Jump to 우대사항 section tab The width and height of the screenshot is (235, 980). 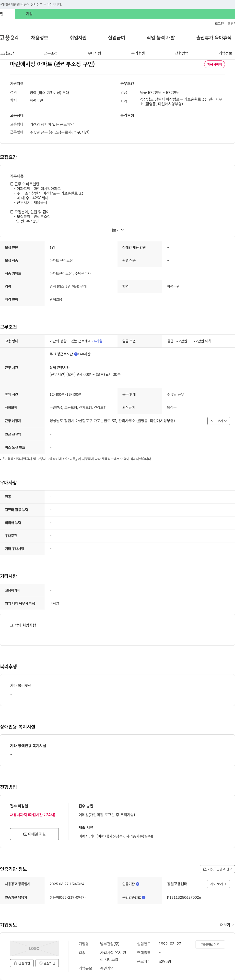[x=94, y=53]
